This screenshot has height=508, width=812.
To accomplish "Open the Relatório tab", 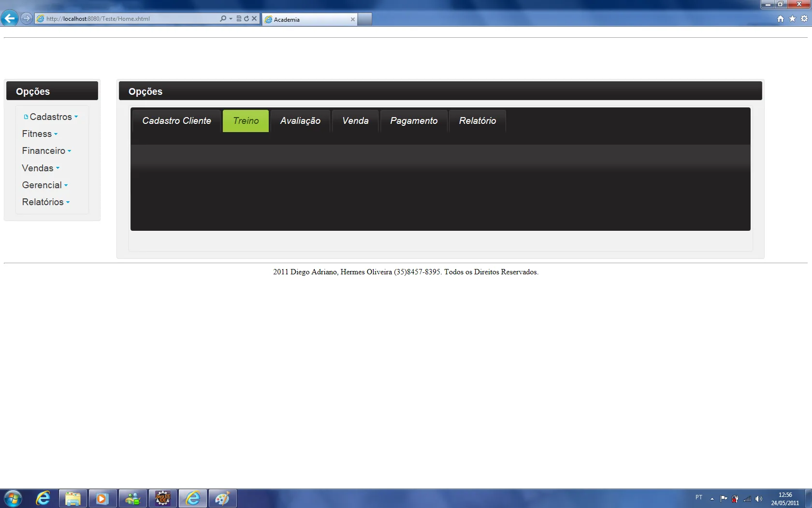I will 478,121.
